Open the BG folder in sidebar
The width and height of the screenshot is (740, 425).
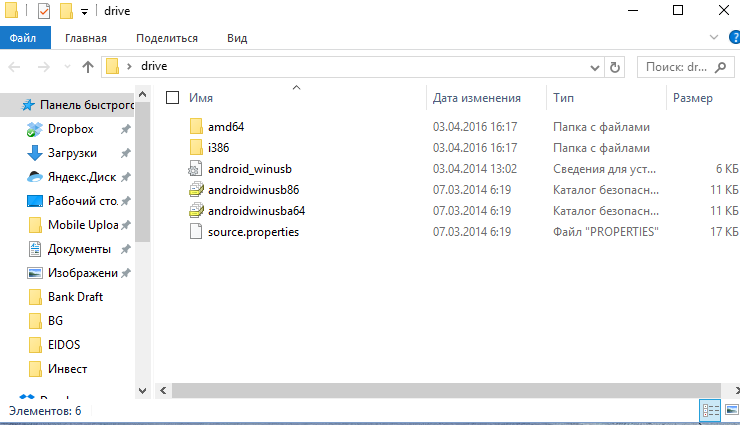tap(55, 321)
